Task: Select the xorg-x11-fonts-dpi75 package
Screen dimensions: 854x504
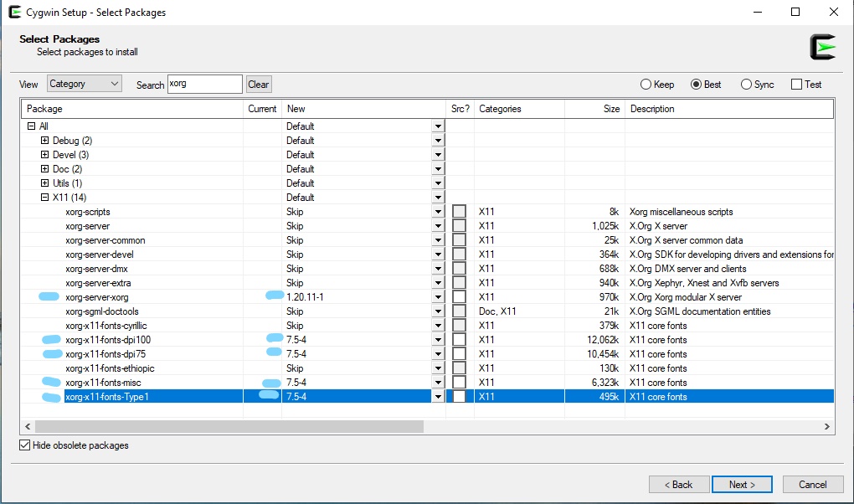Action: click(428, 353)
